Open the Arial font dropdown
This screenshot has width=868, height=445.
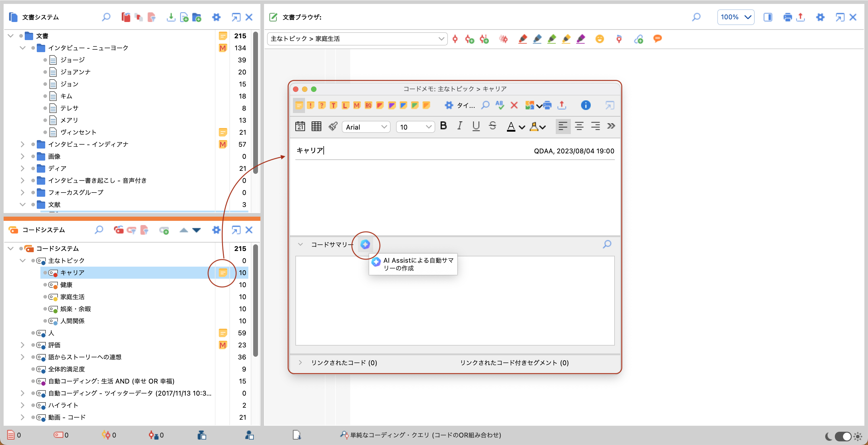tap(366, 127)
